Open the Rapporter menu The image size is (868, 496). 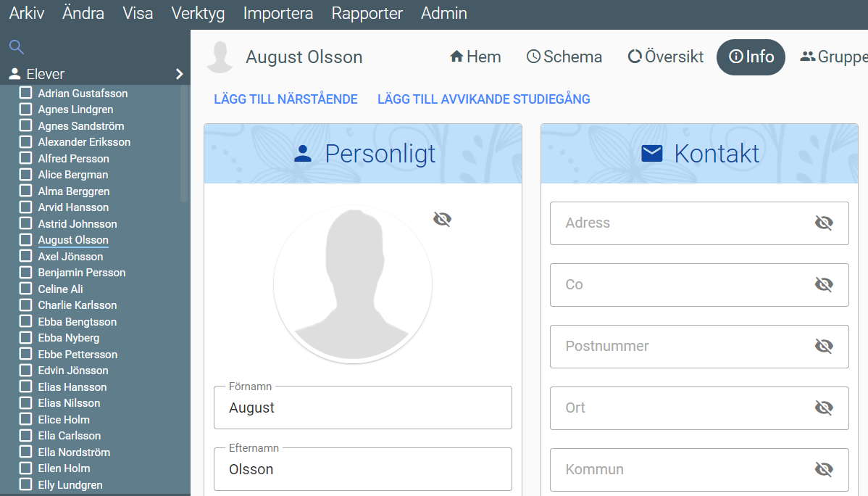[x=367, y=13]
